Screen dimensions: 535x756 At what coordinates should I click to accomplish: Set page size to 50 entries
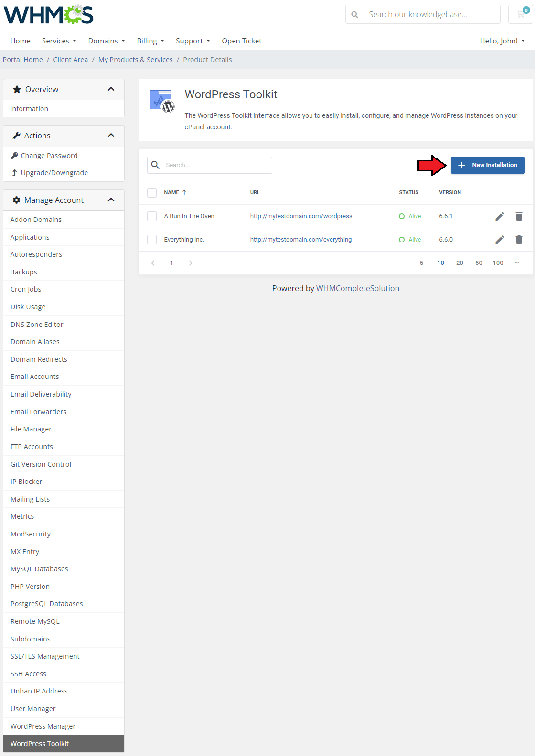pyautogui.click(x=479, y=263)
